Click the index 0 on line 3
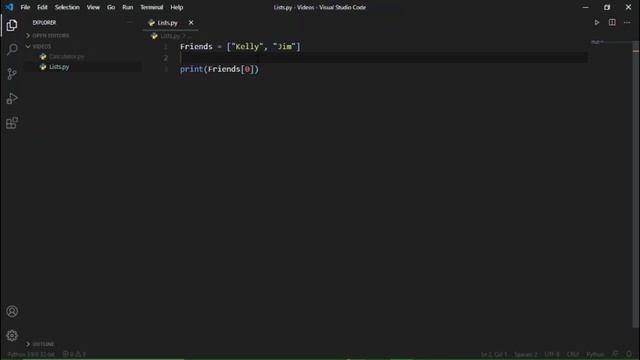 (x=247, y=69)
